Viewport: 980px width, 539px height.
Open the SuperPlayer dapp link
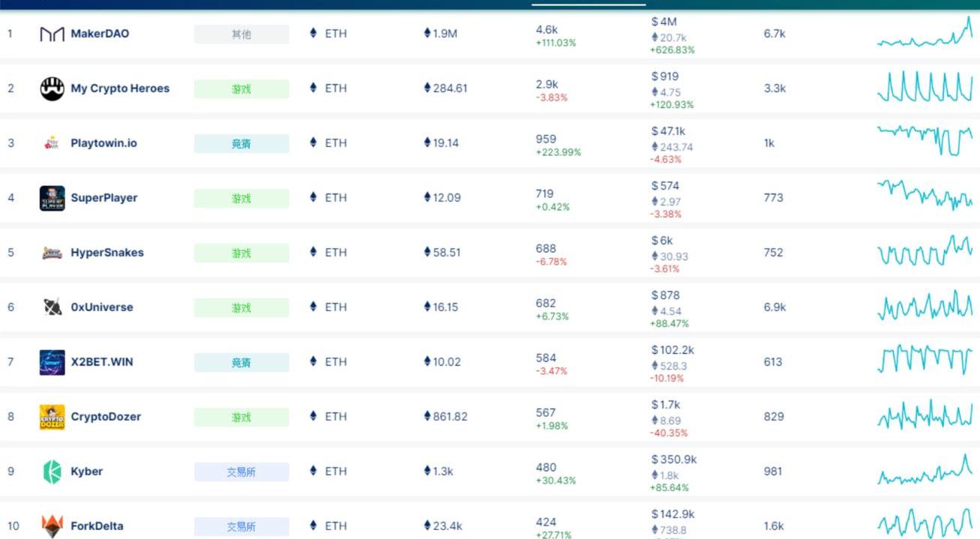[x=104, y=198]
